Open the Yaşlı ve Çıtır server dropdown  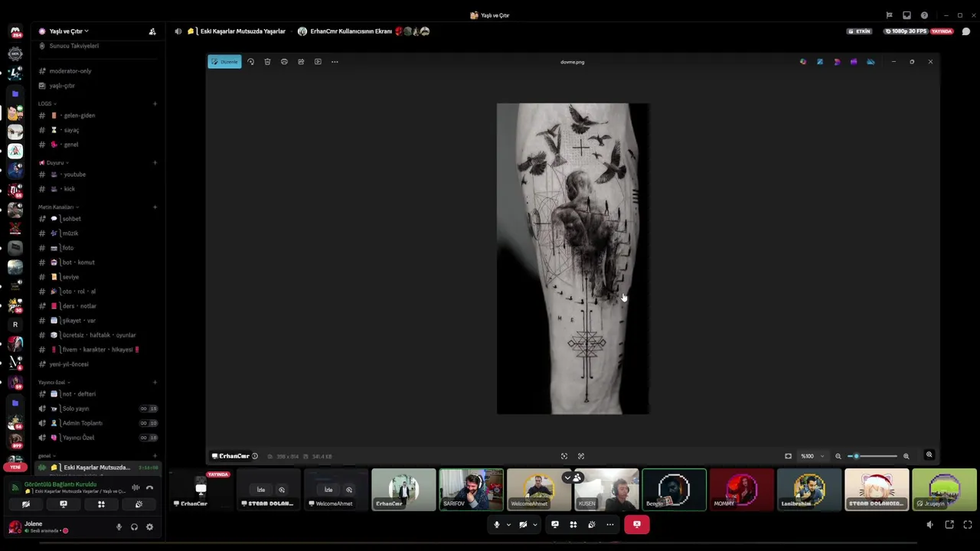click(x=69, y=31)
